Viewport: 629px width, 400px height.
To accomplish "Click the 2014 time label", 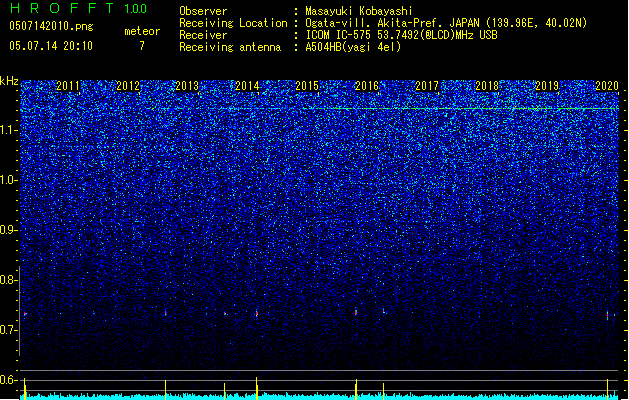I will pyautogui.click(x=247, y=86).
